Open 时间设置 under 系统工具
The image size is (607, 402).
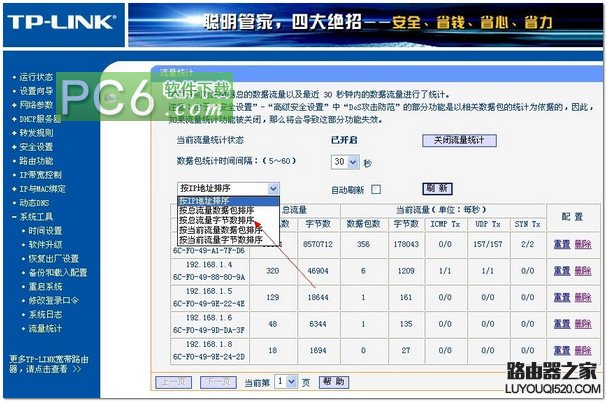click(x=45, y=230)
